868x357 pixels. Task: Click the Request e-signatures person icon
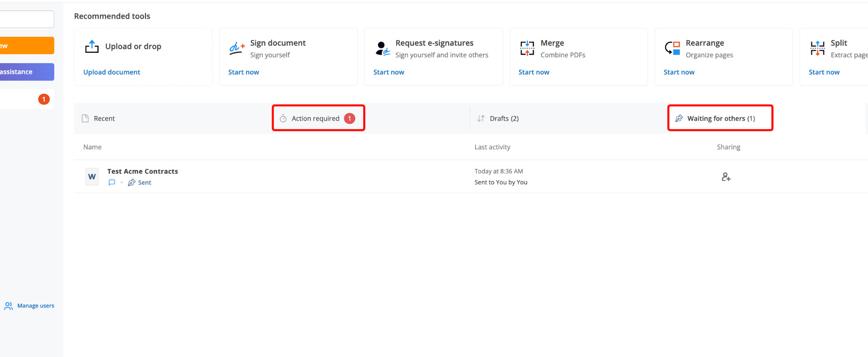(x=382, y=48)
